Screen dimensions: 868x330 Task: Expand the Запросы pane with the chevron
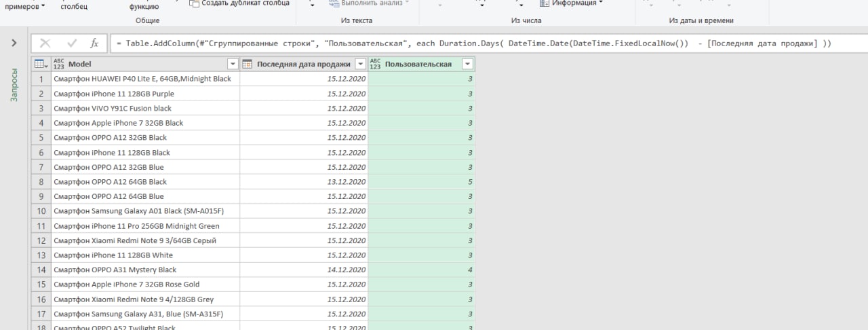coord(14,43)
